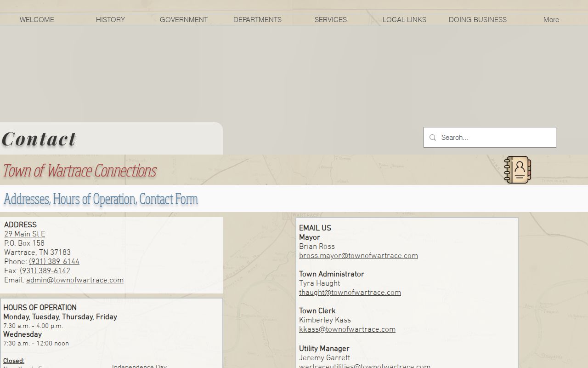Screen dimensions: 588x368
Task: Email wartraceutilities address for Utility Manager
Action: coord(365,366)
